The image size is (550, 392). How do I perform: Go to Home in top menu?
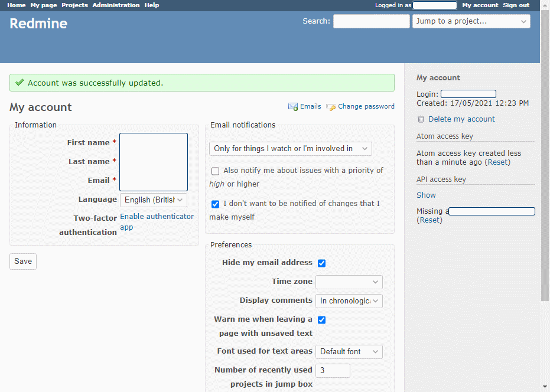17,5
